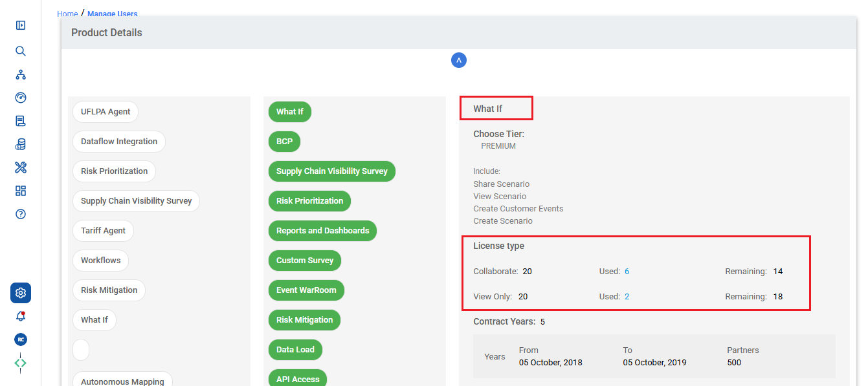
Task: Click the sidebar panel toggle icon
Action: click(x=21, y=25)
